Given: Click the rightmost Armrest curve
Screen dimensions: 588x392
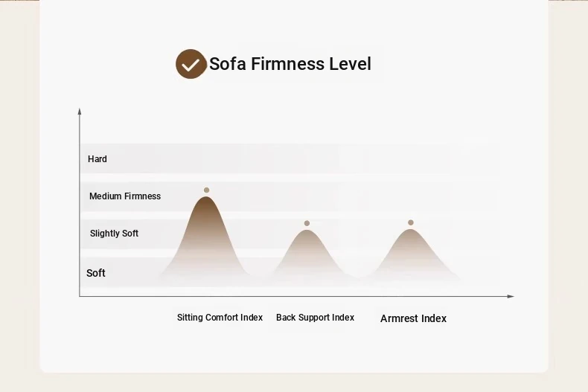Looking at the screenshot, I should pyautogui.click(x=410, y=254).
